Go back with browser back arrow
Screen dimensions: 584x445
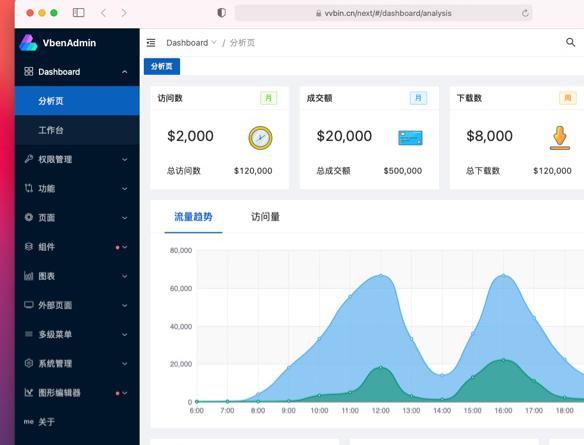[103, 13]
